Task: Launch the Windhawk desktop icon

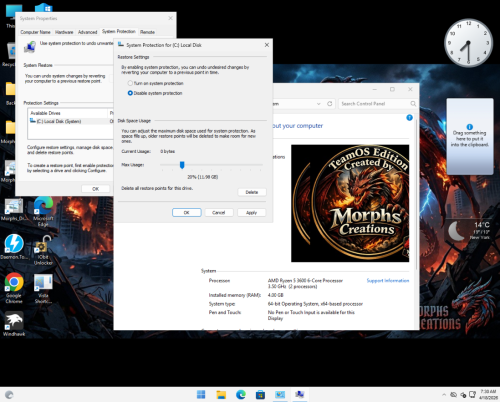Action: tap(14, 324)
